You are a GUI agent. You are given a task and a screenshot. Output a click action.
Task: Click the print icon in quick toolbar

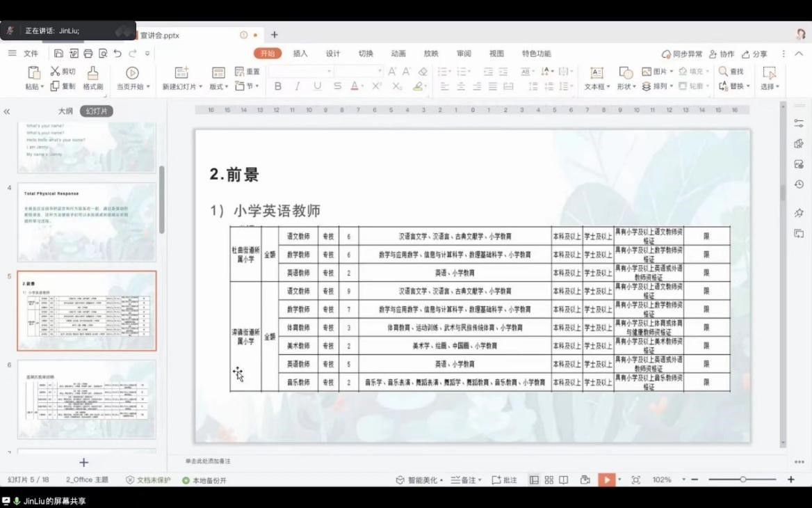click(x=88, y=54)
